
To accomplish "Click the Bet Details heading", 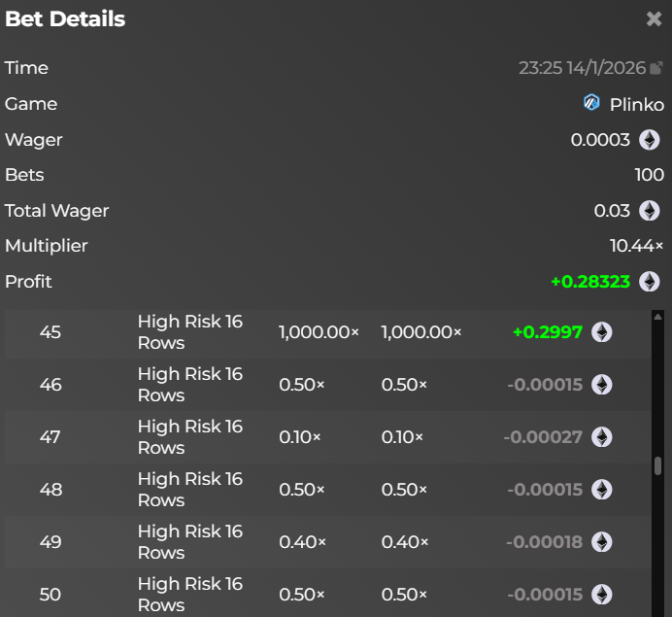I will (65, 18).
